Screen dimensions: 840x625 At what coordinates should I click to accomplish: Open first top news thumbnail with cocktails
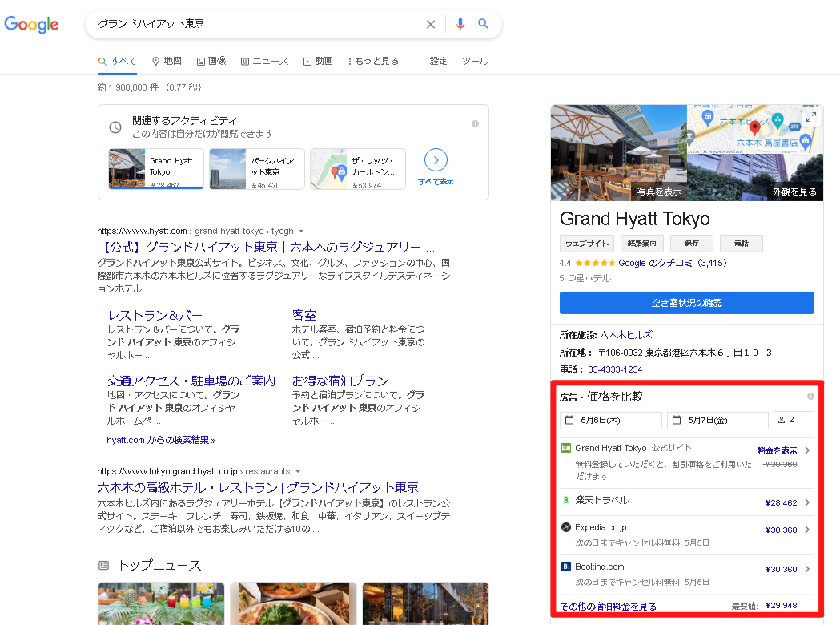[161, 603]
